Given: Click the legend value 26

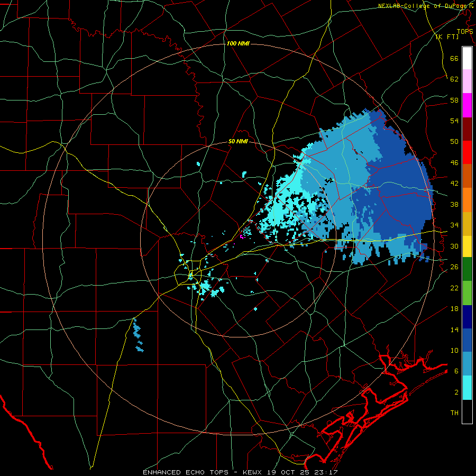Looking at the screenshot, I should tap(454, 267).
